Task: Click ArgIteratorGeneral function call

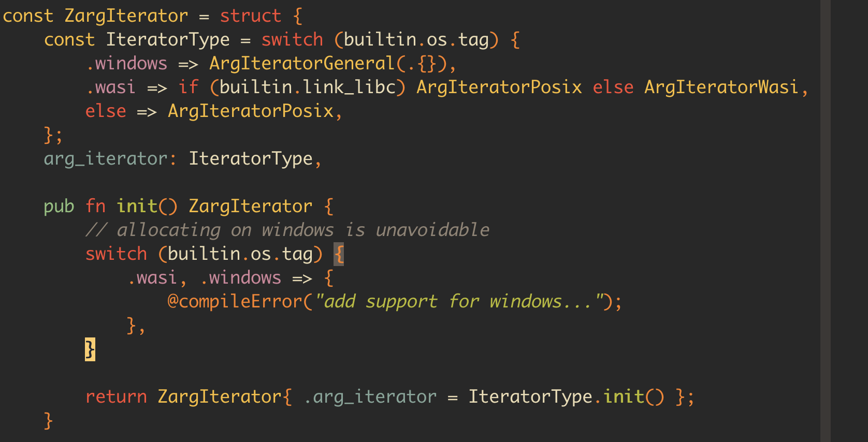Action: click(302, 64)
